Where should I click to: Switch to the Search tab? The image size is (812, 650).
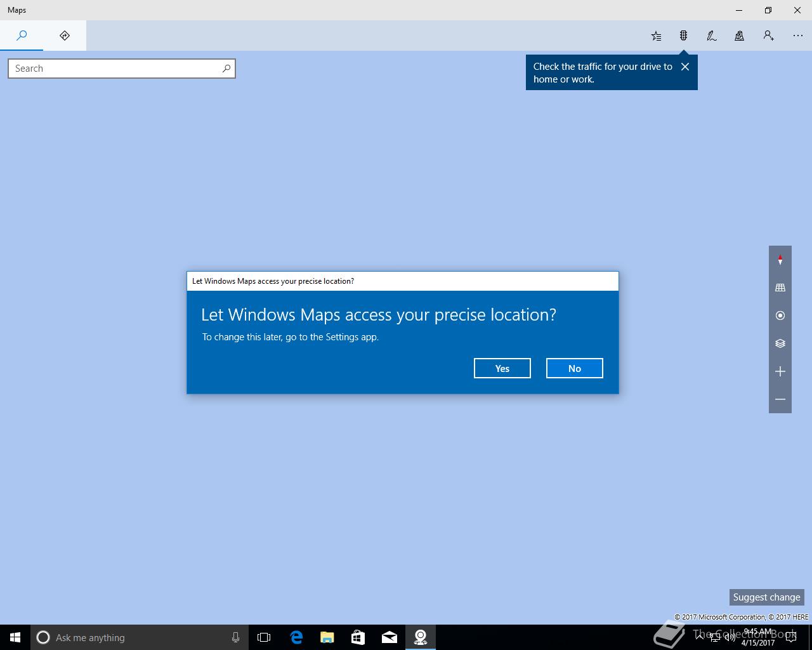coord(22,36)
